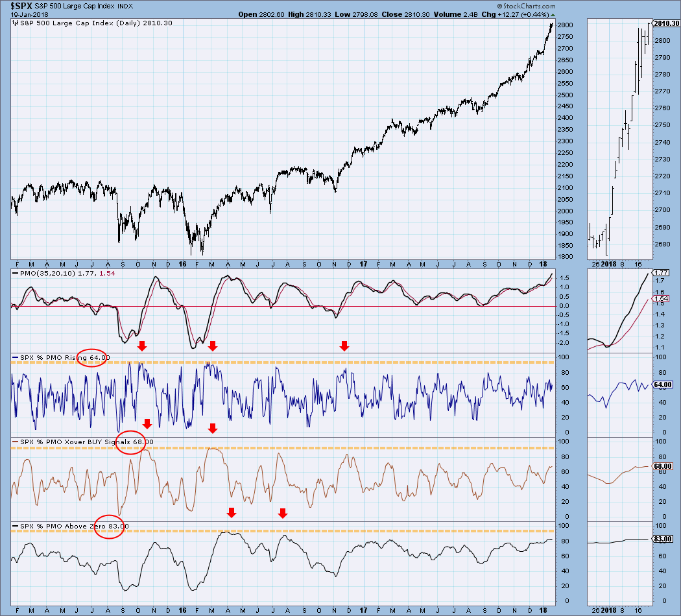Click the High 2810.33 value
681x616 pixels.
(309, 14)
